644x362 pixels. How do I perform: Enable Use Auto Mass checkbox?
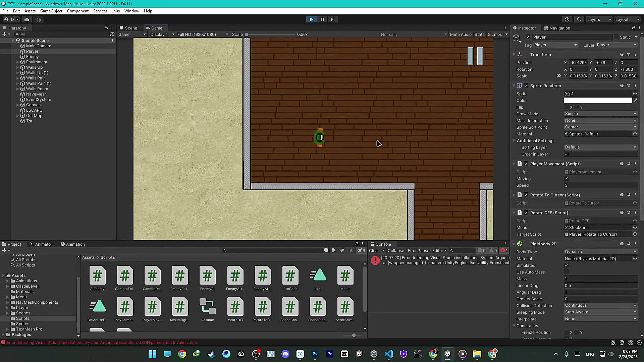[566, 272]
